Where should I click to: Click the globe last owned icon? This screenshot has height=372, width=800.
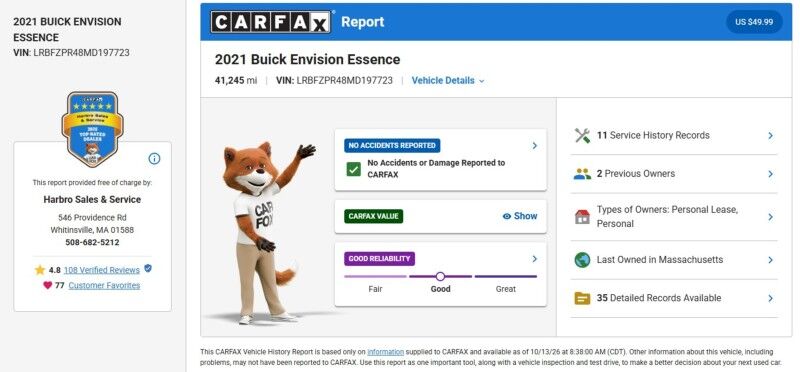[x=582, y=260]
